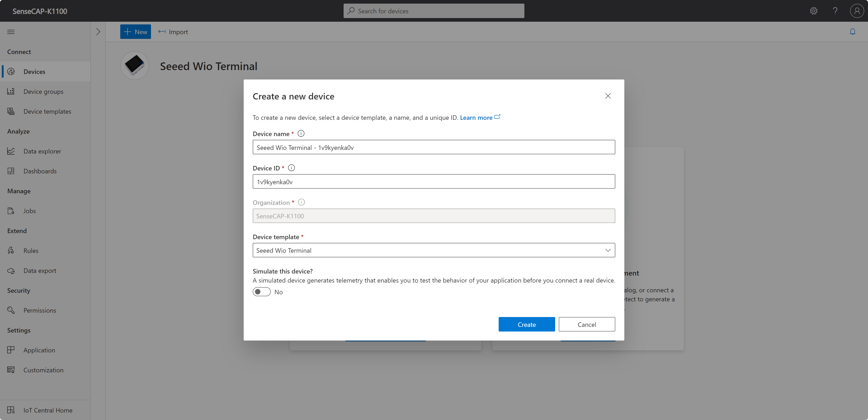Open the notifications bell icon

[852, 32]
